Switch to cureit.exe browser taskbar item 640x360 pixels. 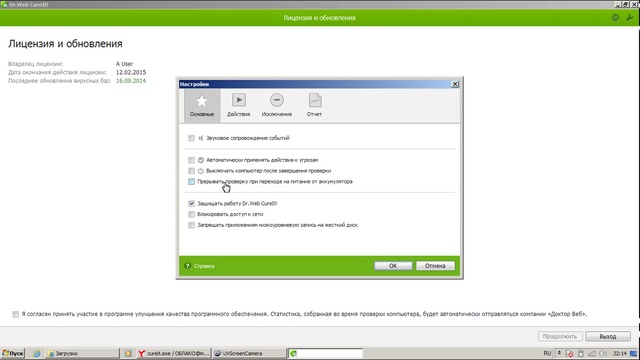(x=173, y=353)
